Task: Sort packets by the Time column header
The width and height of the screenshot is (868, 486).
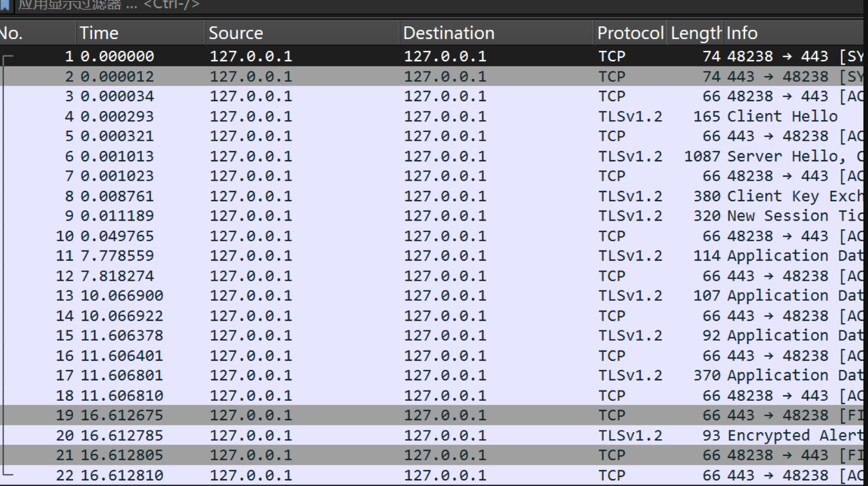Action: [x=99, y=33]
